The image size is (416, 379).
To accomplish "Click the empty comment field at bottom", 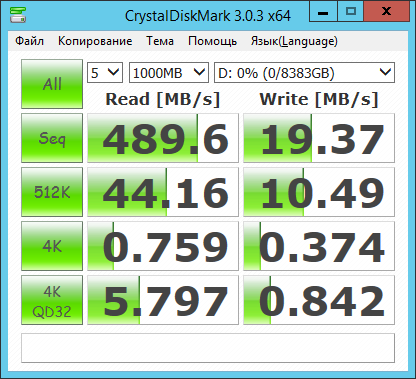I will [208, 348].
